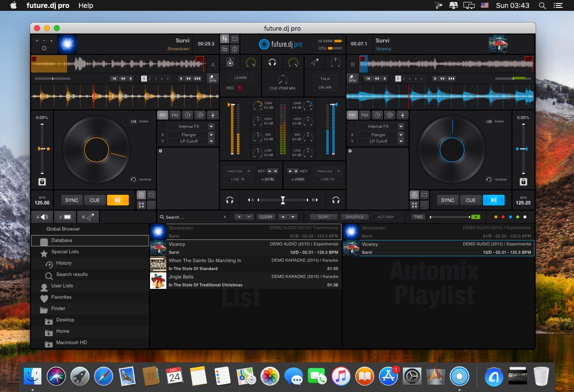Image resolution: width=574 pixels, height=392 pixels.
Task: Open the Flanger X-axis effect dropdown
Action: point(189,134)
